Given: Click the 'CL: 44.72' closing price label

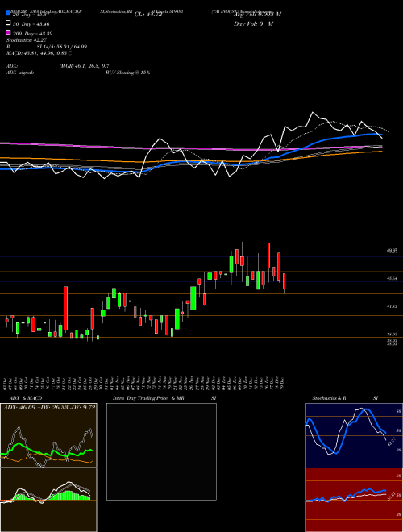Looking at the screenshot, I should [148, 15].
